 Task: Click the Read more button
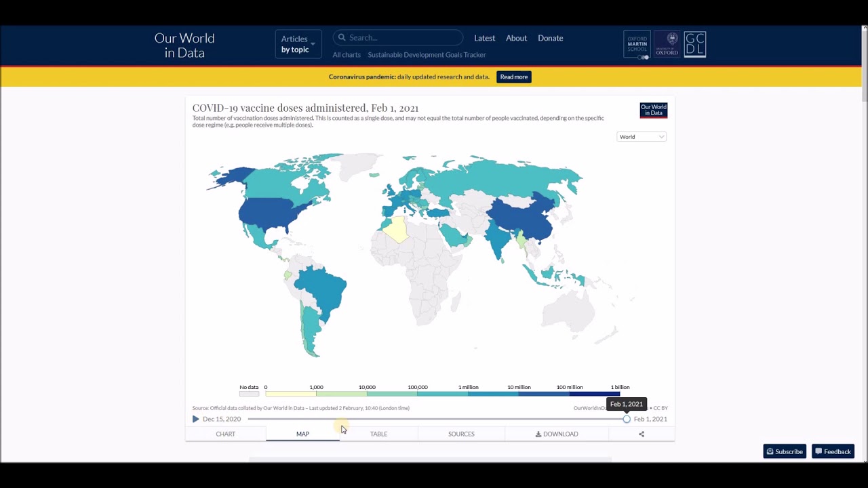pos(513,77)
